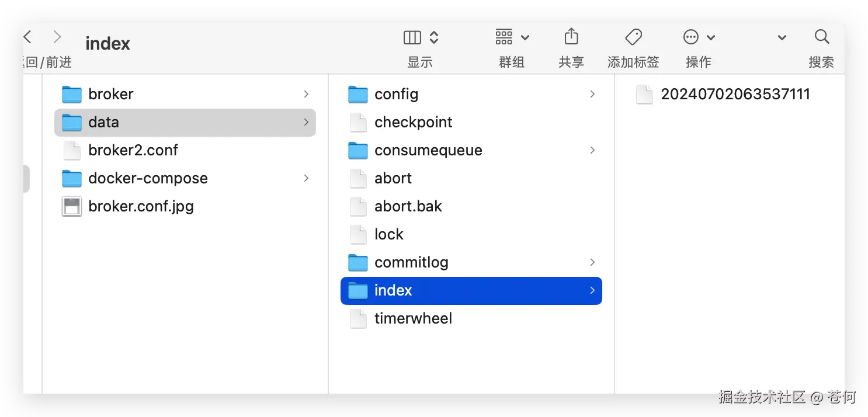Select the abort.bak file
This screenshot has height=417, width=868.
408,206
